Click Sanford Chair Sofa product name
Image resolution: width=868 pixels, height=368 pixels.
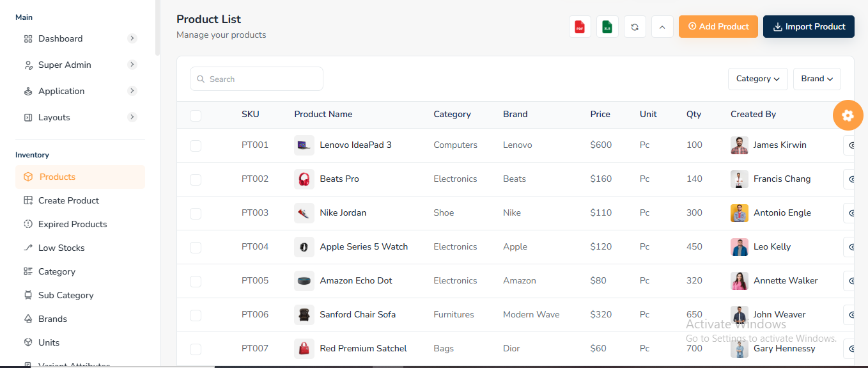tap(358, 315)
